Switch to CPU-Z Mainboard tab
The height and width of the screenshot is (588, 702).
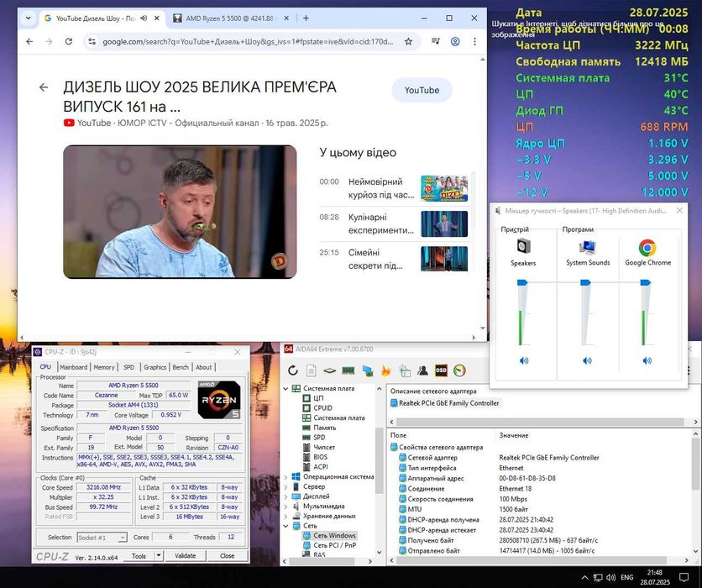tap(74, 367)
